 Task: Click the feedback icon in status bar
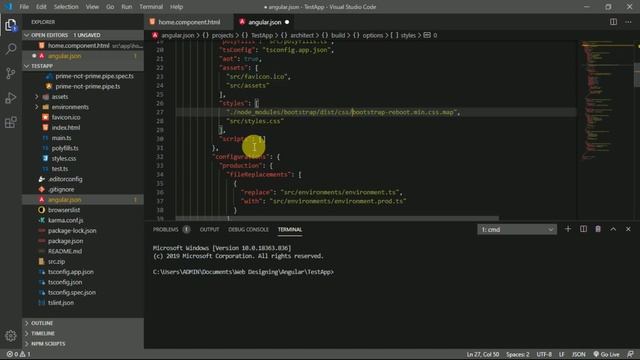point(631,354)
